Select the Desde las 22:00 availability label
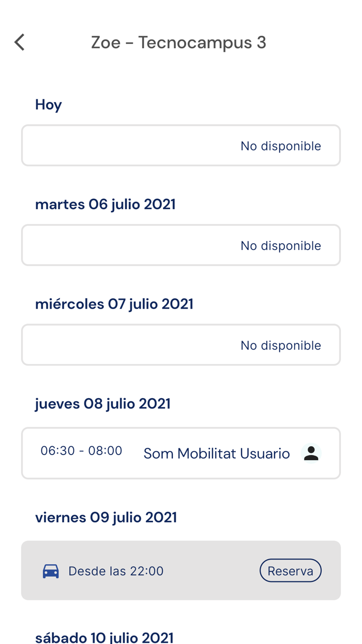The height and width of the screenshot is (644, 362). (x=116, y=570)
